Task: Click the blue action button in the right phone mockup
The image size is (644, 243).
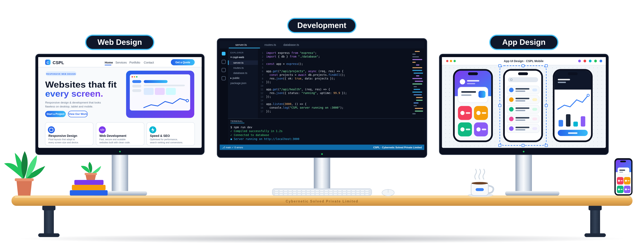Action: (572, 133)
